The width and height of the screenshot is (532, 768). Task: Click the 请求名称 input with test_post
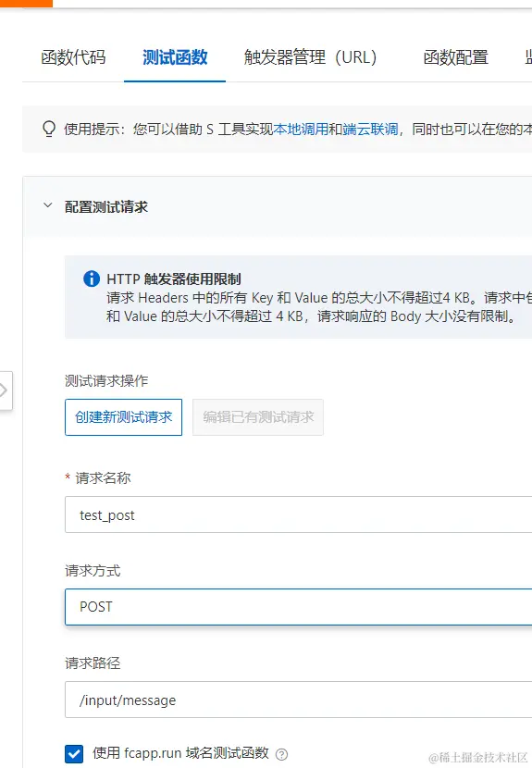(x=298, y=514)
